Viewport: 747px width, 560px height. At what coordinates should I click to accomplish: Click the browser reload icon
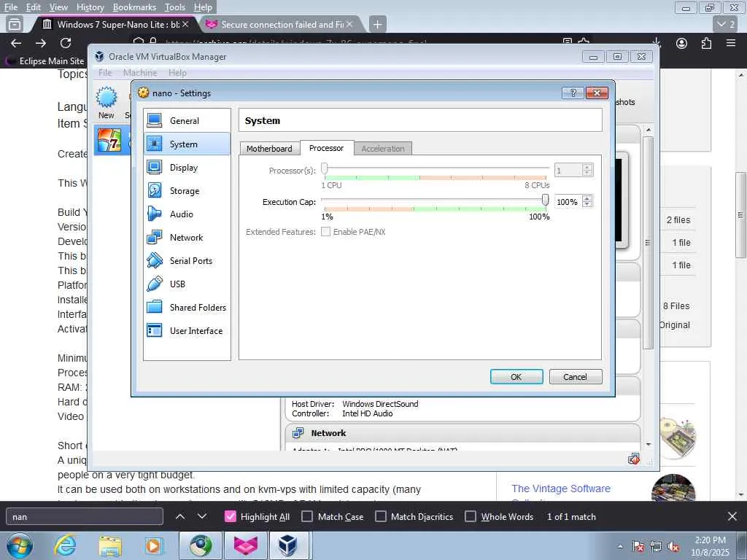click(66, 43)
